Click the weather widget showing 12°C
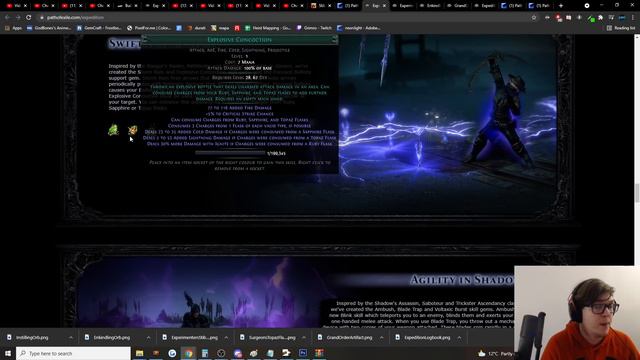 click(x=495, y=353)
